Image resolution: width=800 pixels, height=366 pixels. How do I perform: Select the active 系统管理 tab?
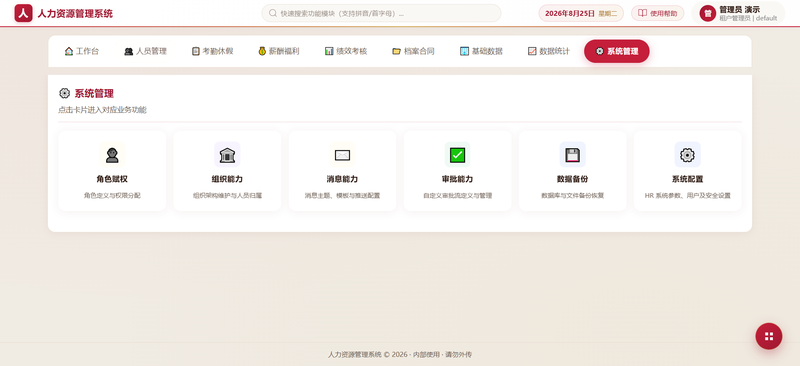(617, 51)
